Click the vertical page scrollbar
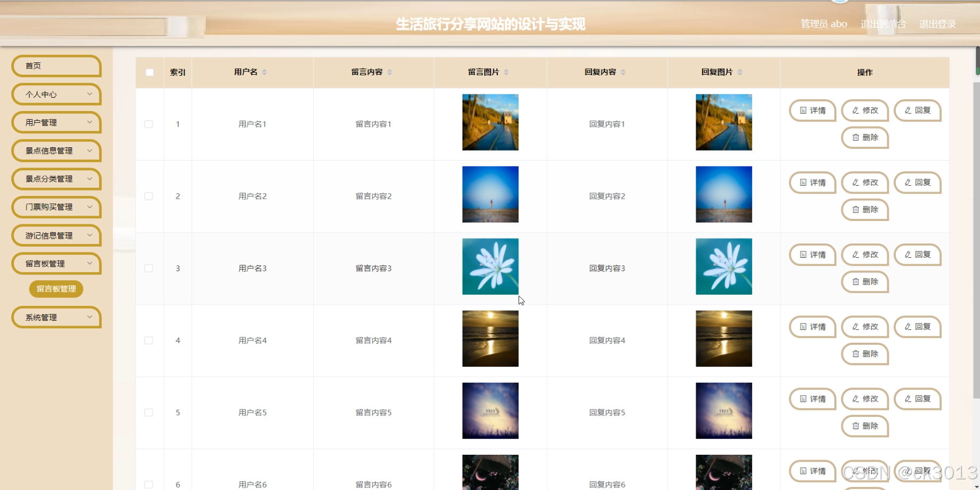The width and height of the screenshot is (980, 490). point(977,240)
